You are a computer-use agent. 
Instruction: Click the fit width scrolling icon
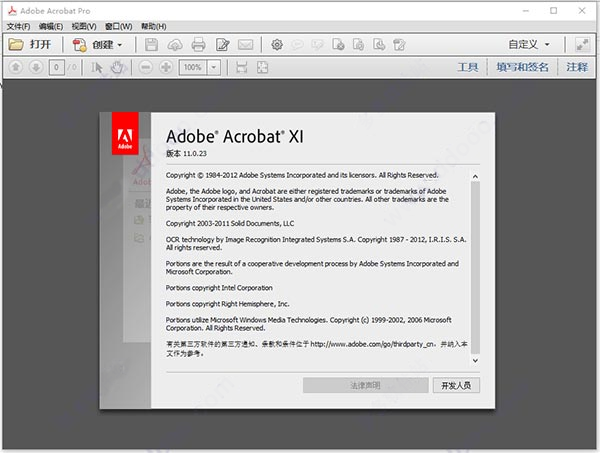tap(241, 67)
